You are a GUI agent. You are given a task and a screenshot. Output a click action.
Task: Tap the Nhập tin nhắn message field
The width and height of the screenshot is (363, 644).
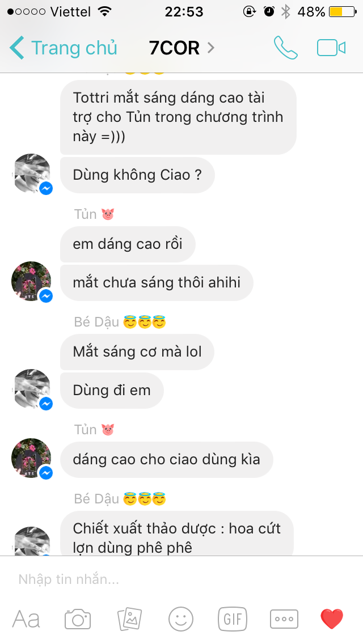coord(181,579)
